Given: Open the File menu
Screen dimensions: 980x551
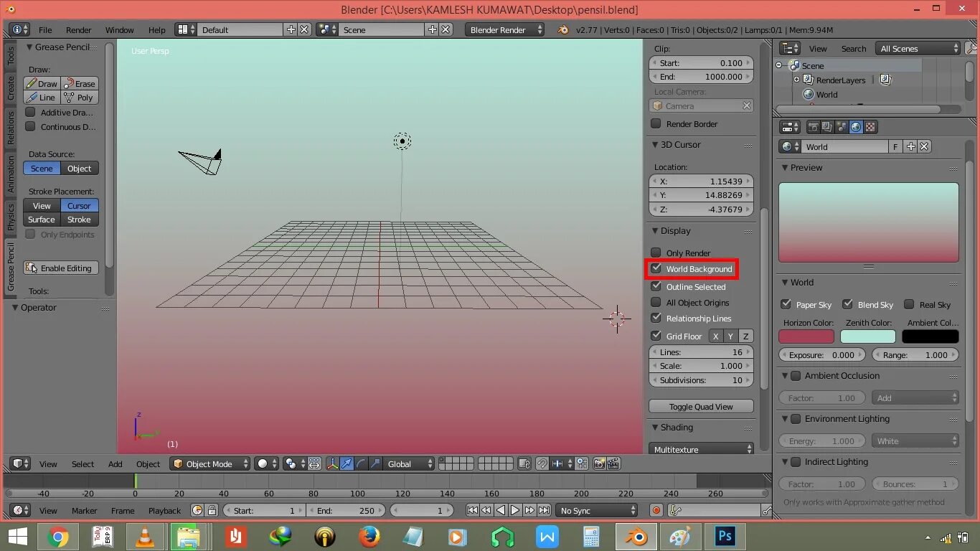Looking at the screenshot, I should (45, 29).
